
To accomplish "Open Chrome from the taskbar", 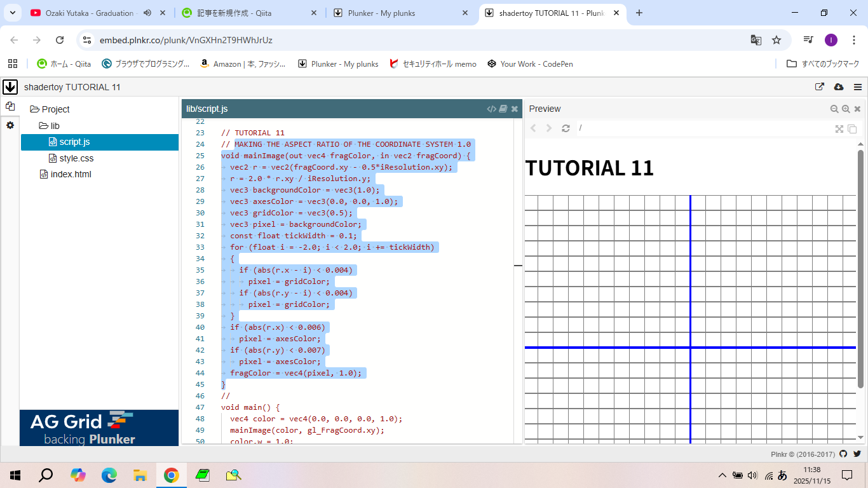I will click(170, 475).
